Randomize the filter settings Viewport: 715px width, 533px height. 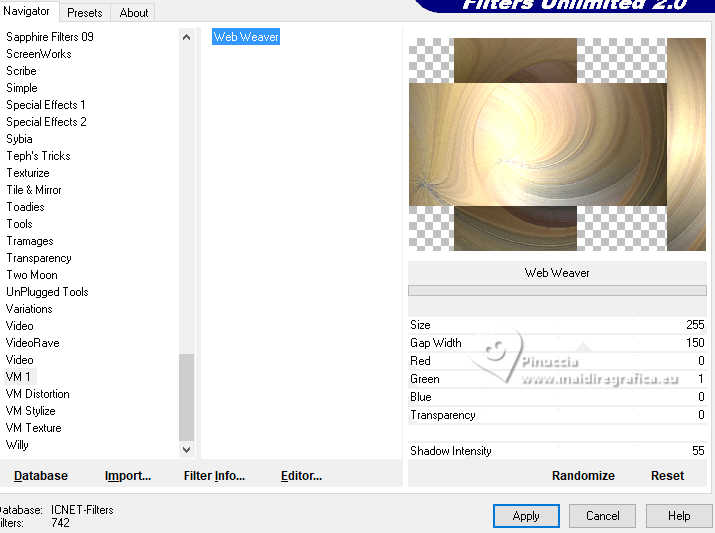tap(583, 476)
